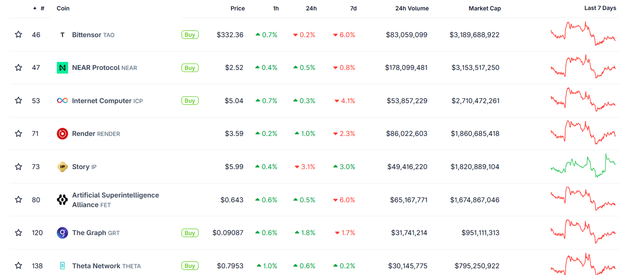Open the Internet Computer coin page link
This screenshot has width=644, height=275.
(x=101, y=101)
